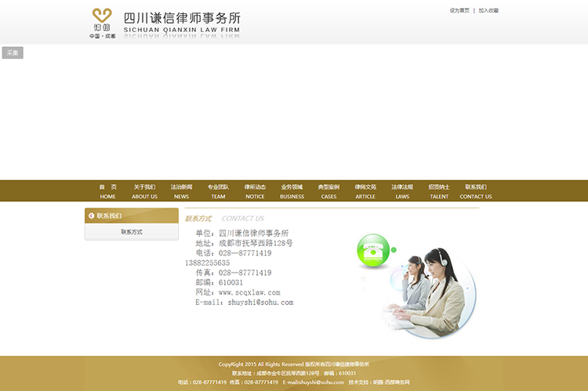Screen dimensions: 588x391
Task: Click 设为首页 link at top right
Action: (459, 11)
